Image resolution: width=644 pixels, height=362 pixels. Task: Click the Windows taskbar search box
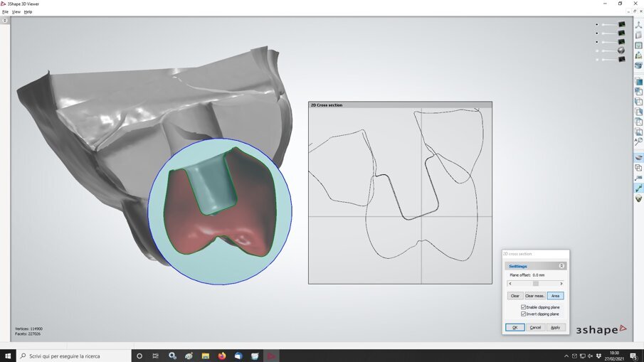click(74, 356)
